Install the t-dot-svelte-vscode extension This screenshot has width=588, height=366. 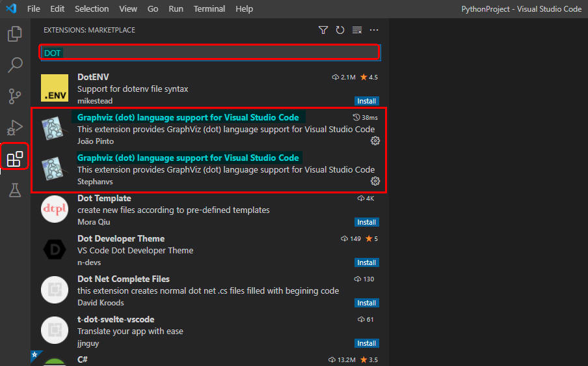pyautogui.click(x=366, y=343)
